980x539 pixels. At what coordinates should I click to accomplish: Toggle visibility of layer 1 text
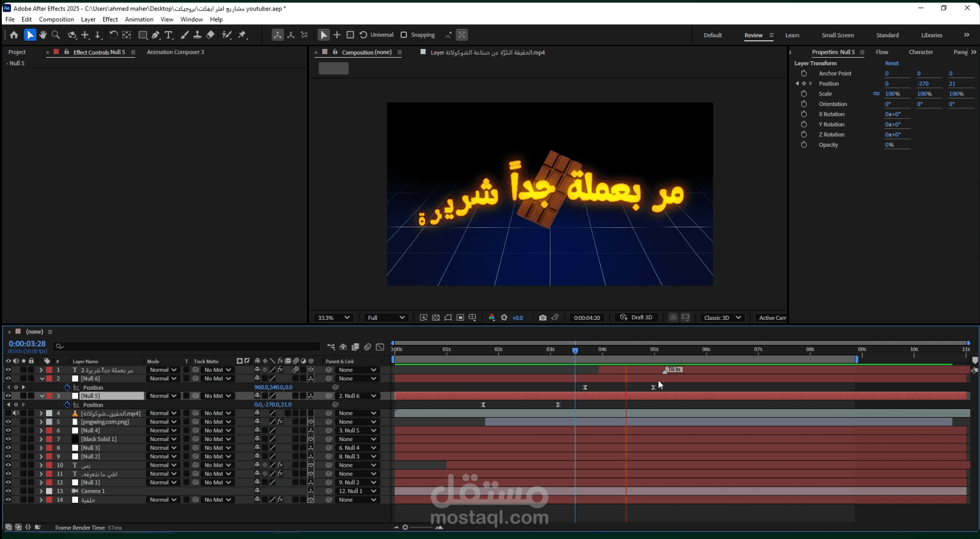click(x=8, y=370)
